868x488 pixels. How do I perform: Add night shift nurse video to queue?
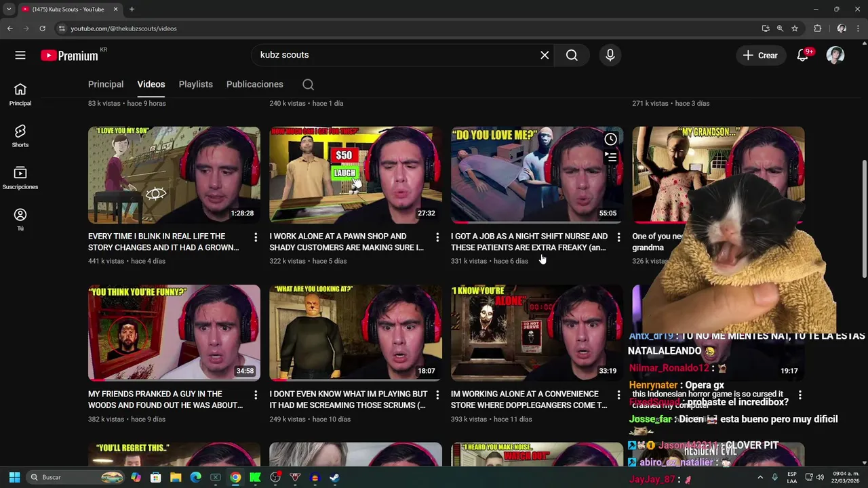[x=611, y=157]
